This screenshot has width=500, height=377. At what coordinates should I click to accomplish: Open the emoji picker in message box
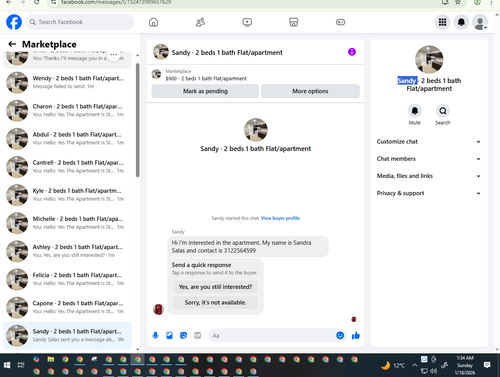[340, 335]
